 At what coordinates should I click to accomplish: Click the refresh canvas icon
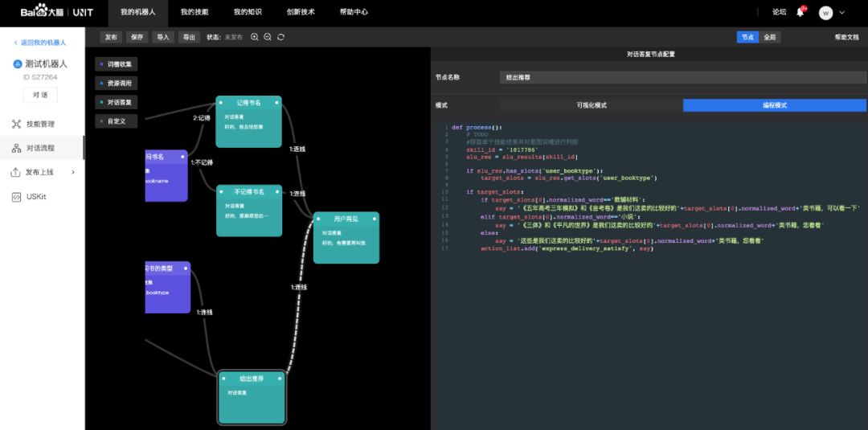(280, 37)
